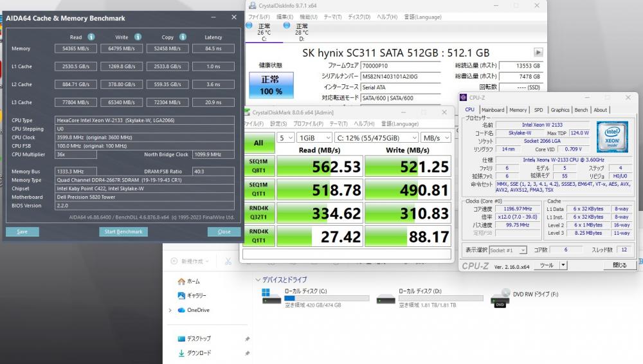Click CPU-Z title bar app icon
The width and height of the screenshot is (643, 364).
coord(464,97)
